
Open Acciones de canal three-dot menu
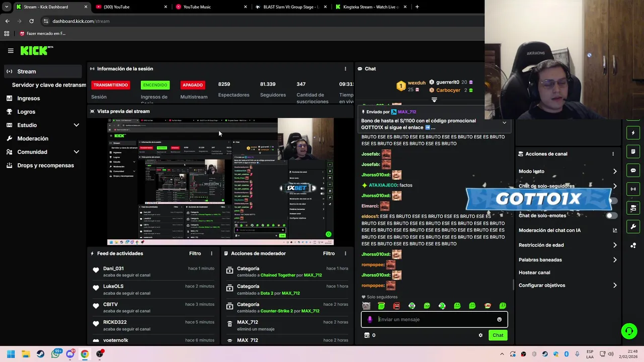click(613, 154)
